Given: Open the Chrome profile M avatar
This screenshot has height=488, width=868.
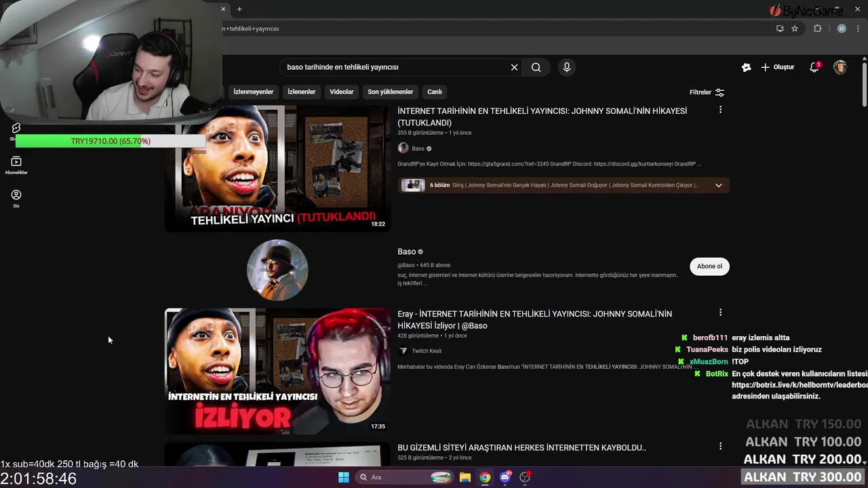Looking at the screenshot, I should [842, 28].
